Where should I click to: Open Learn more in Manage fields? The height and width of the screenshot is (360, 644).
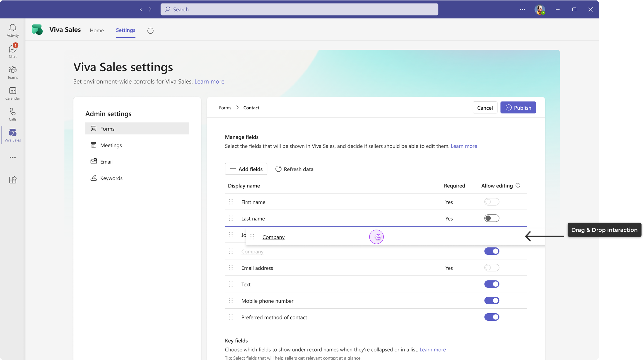[464, 146]
